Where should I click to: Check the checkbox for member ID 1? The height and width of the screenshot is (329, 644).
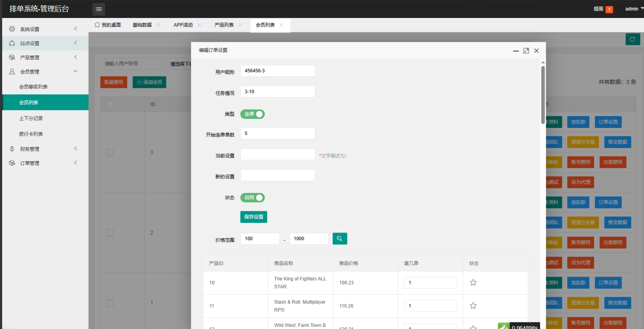(110, 303)
